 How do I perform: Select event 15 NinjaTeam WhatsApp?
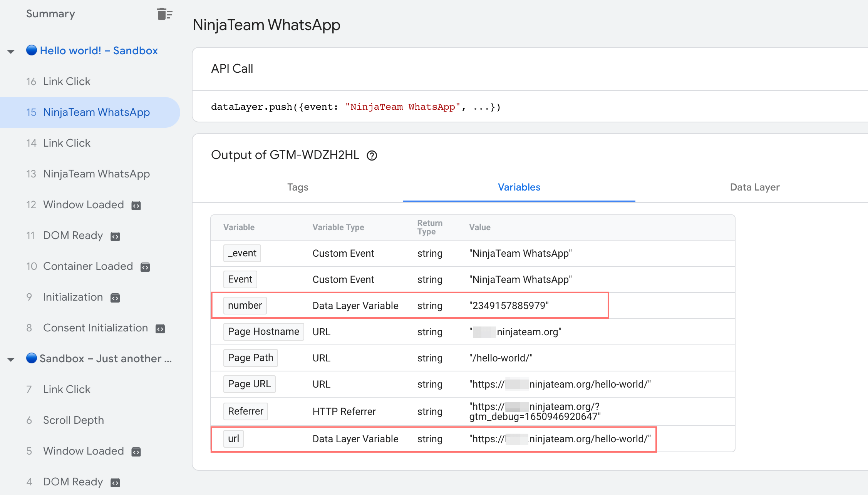click(90, 112)
